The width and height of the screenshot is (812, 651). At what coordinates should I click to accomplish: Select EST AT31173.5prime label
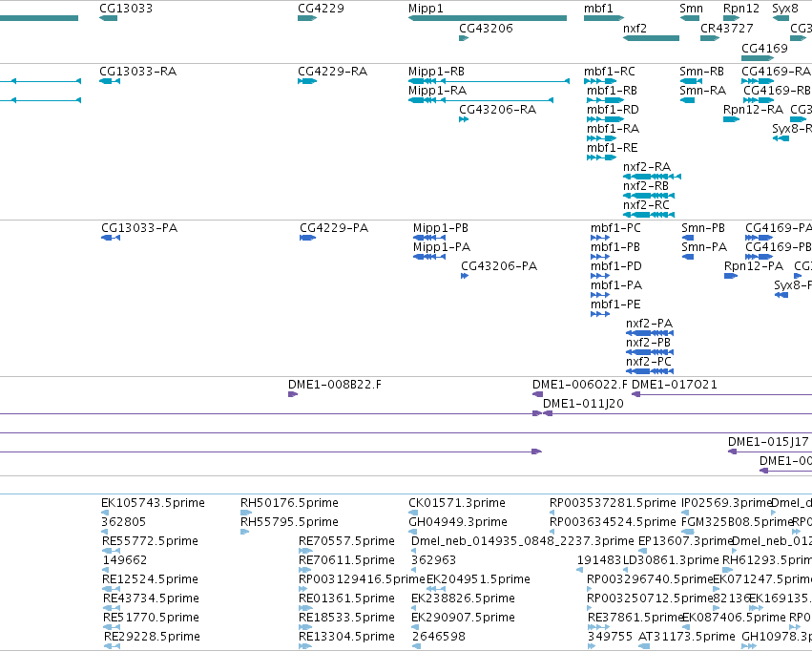687,637
